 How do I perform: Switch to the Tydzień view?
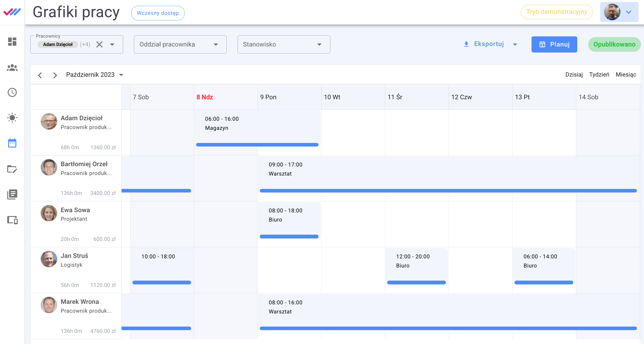(599, 75)
